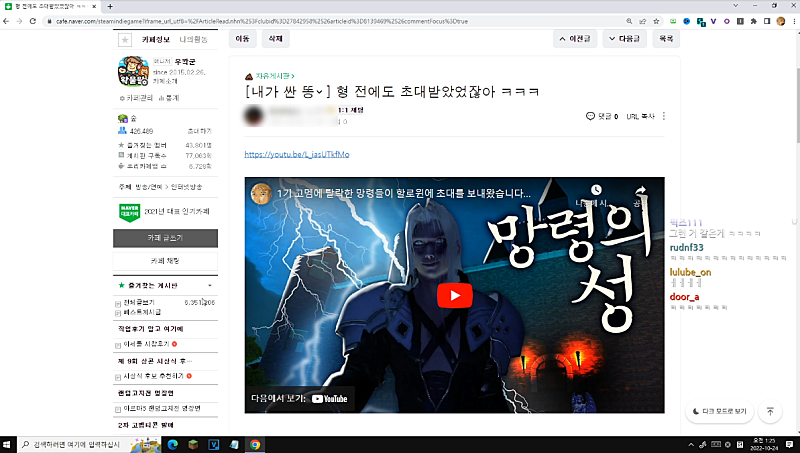
Task: Open the Extensions puzzle icon
Action: 754,21
